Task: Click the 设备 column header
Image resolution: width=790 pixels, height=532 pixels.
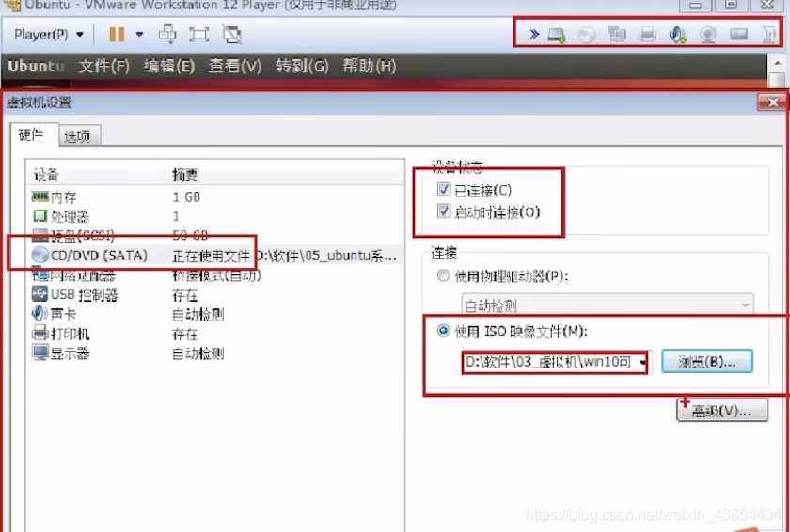Action: pos(97,175)
